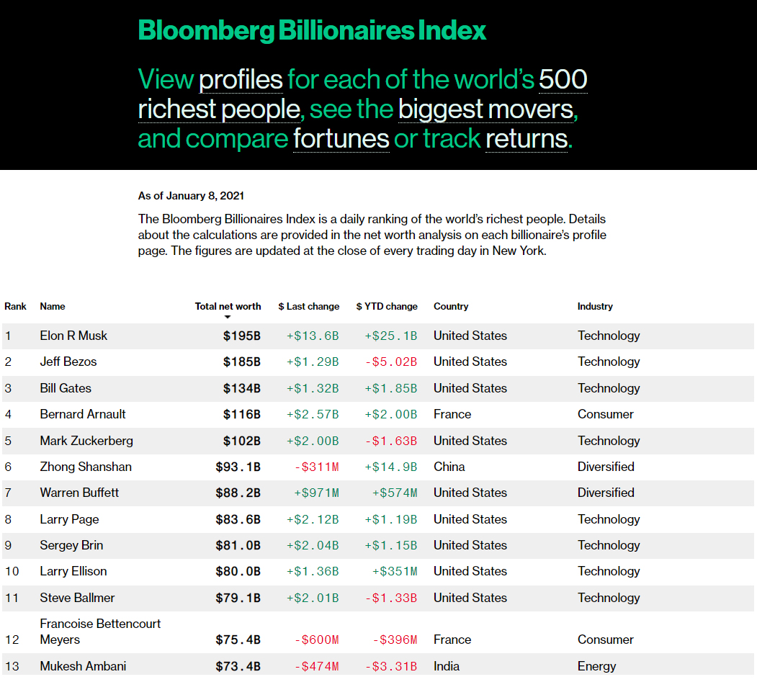Viewport: 757px width, 700px height.
Task: Open Elon R Musk's profile row
Action: 378,336
